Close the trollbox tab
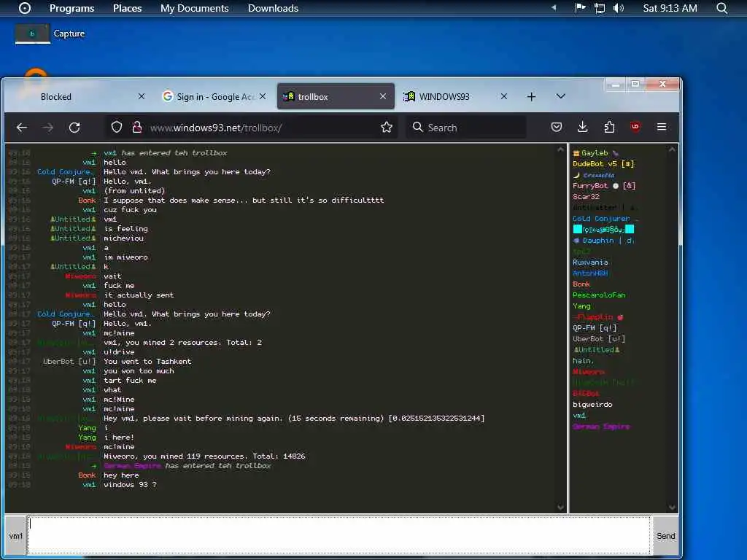This screenshot has height=560, width=747. [x=383, y=96]
